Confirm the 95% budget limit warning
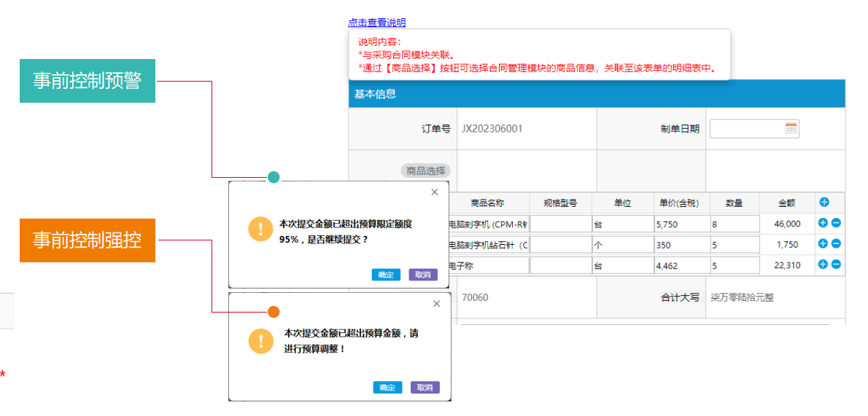 point(386,275)
